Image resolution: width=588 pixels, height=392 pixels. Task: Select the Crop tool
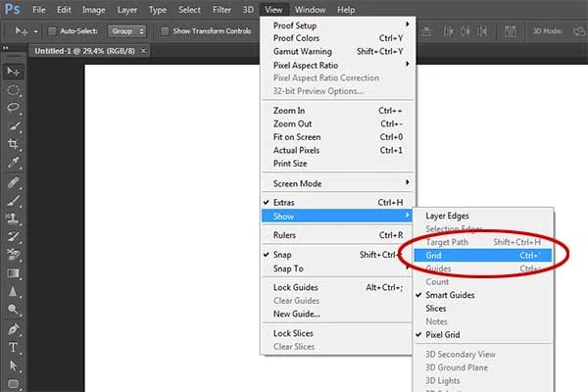[x=14, y=144]
